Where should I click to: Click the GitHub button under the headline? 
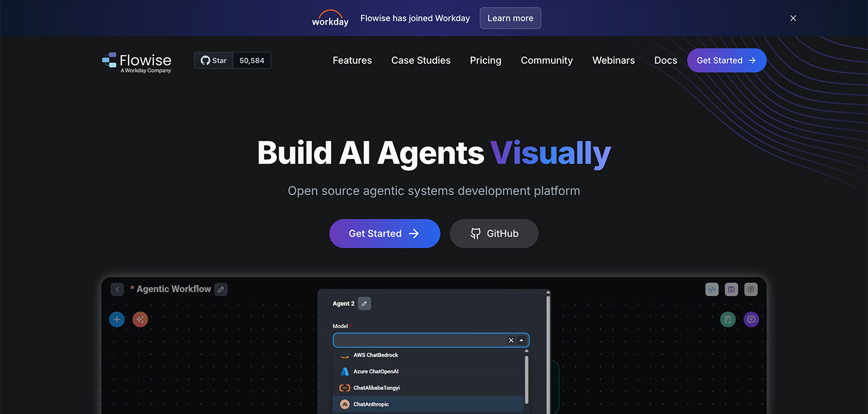point(494,234)
